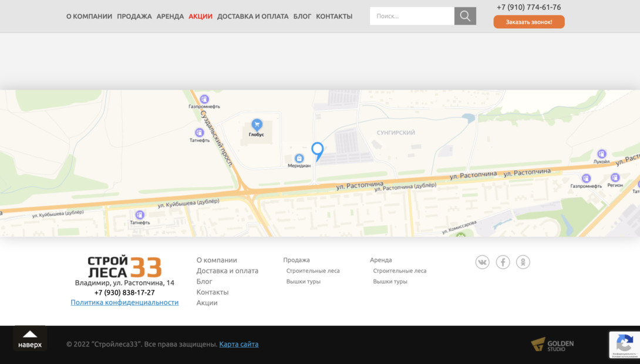640x364 pixels.
Task: Click the reCAPTCHA badge
Action: coord(625,345)
